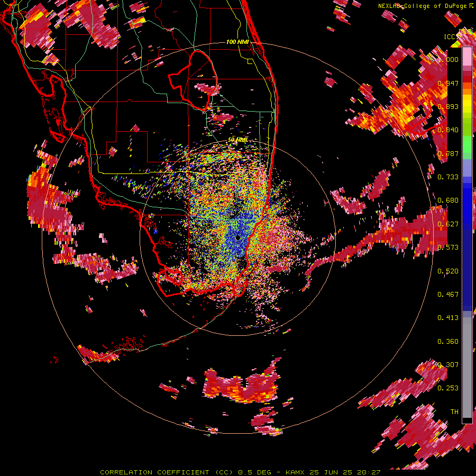The height and width of the screenshot is (476, 476).
Task: Select the 1.000 value on the color scale
Action: coord(448,59)
